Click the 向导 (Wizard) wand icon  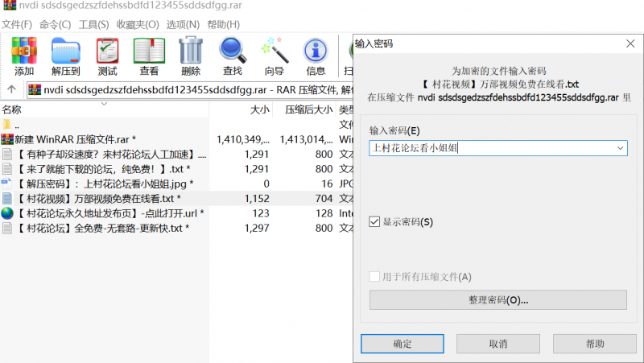tap(275, 50)
